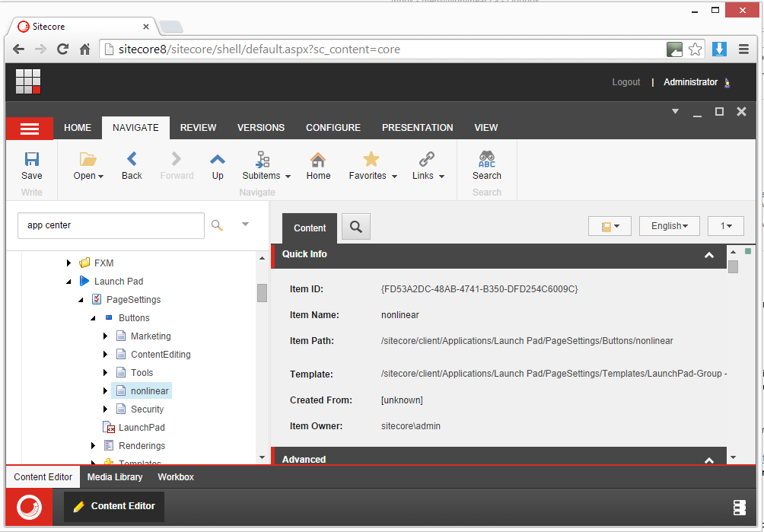764x532 pixels.
Task: Switch to the REVIEW ribbon tab
Action: (199, 128)
